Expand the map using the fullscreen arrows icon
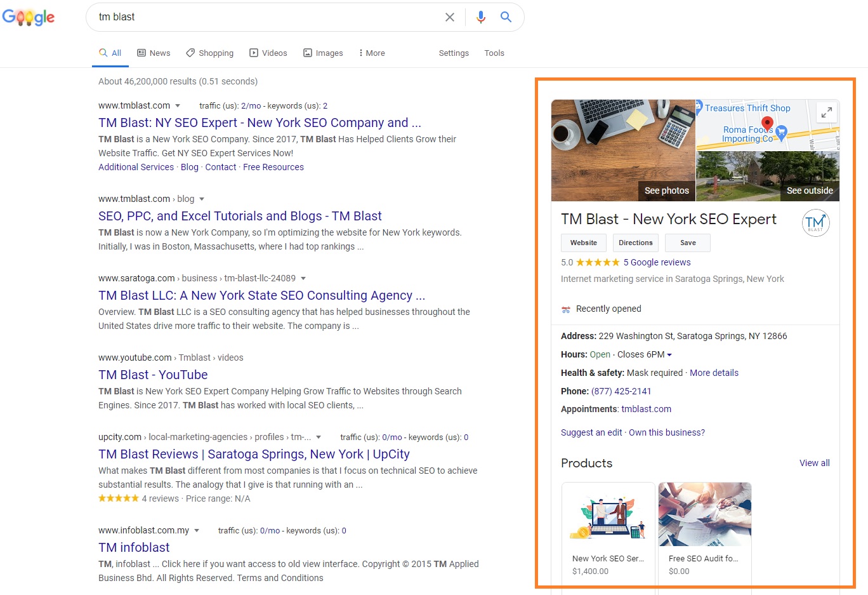Viewport: 868px width, 595px height. point(826,113)
